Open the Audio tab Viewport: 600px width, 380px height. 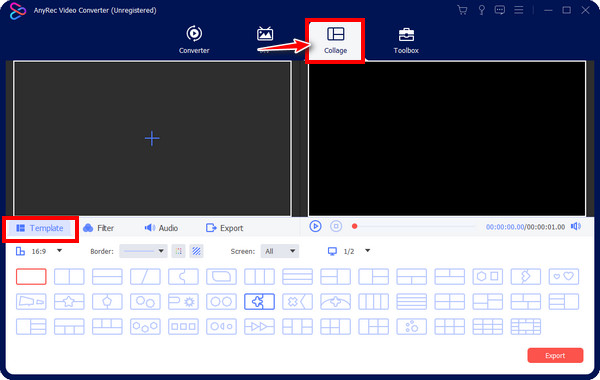(161, 228)
